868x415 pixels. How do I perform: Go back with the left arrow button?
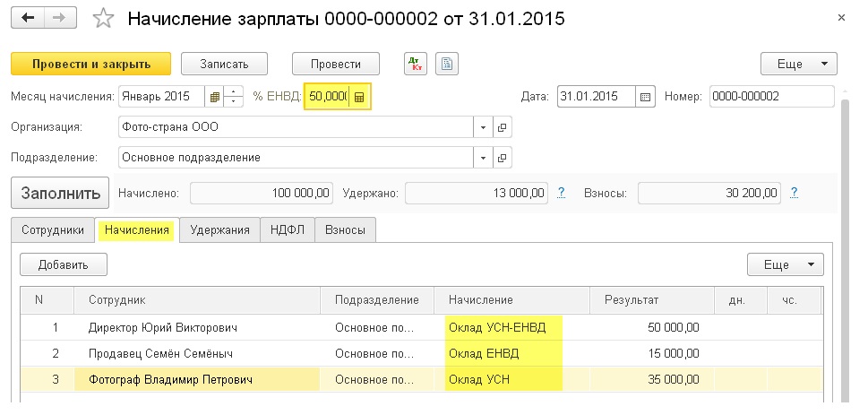coord(28,17)
